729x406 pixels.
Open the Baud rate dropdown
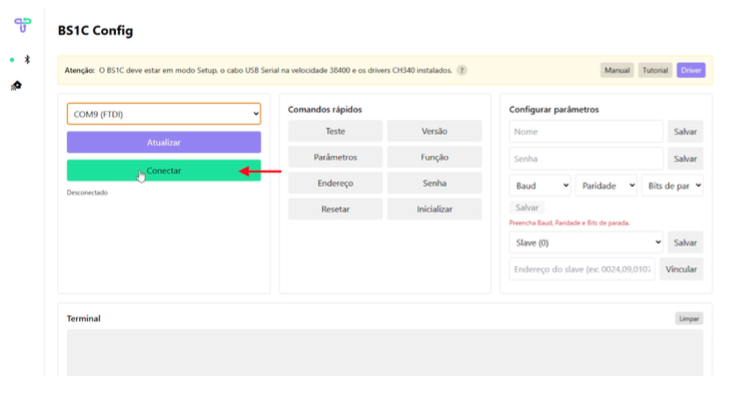click(540, 185)
